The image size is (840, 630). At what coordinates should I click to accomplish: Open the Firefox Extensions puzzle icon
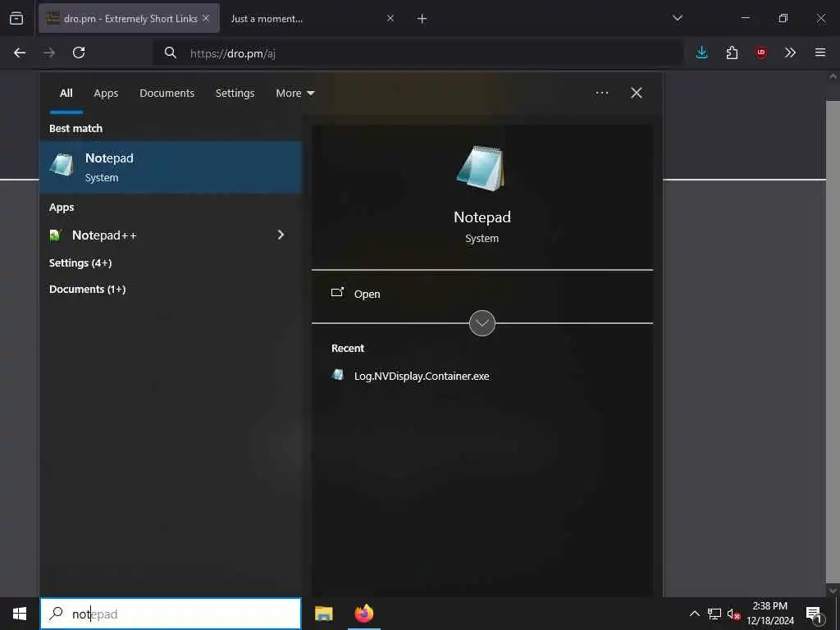click(x=732, y=52)
